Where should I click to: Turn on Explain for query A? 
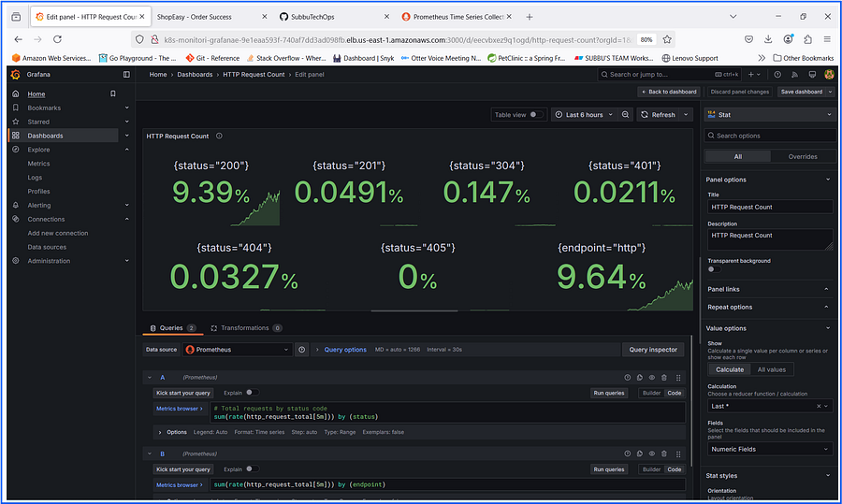252,393
